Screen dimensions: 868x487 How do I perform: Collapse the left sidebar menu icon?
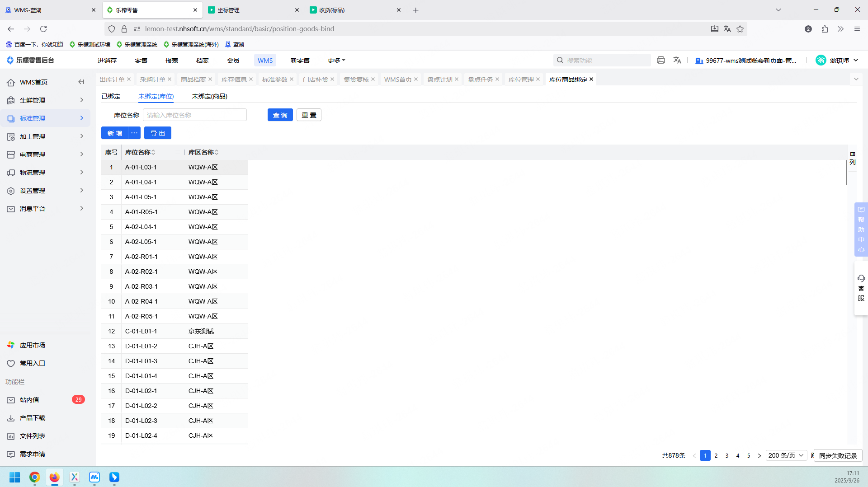(81, 82)
